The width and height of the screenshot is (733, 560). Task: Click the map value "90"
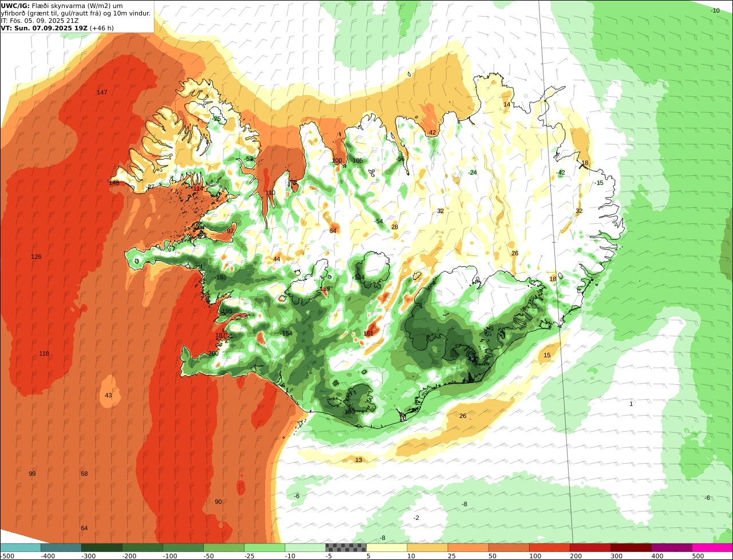coord(218,502)
